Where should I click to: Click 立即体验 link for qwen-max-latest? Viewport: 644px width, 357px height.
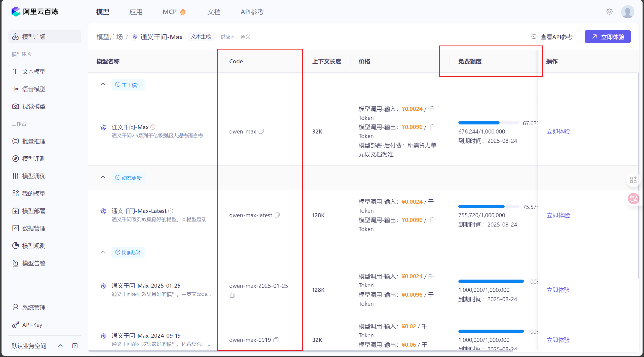click(558, 215)
